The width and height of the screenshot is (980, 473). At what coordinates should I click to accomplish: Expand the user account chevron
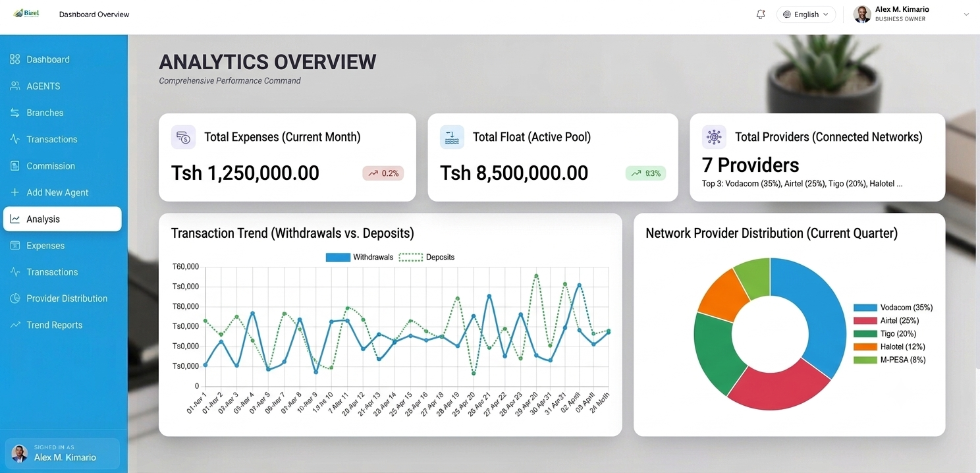coord(966,14)
